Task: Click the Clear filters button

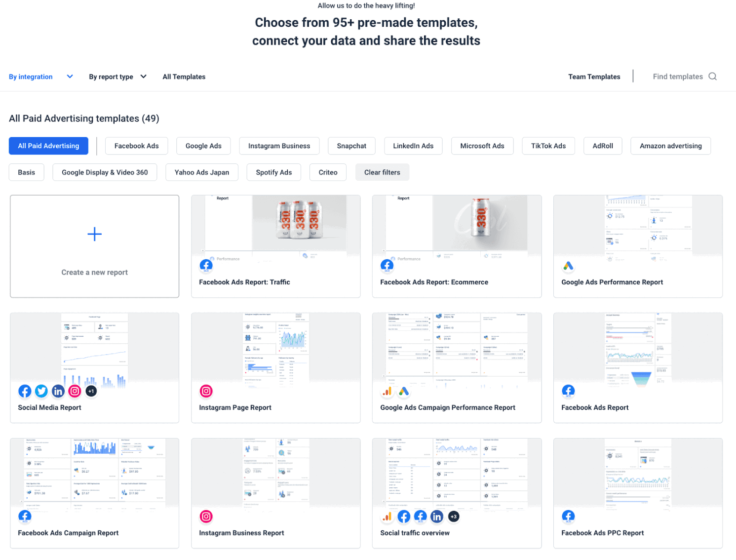Action: tap(382, 172)
